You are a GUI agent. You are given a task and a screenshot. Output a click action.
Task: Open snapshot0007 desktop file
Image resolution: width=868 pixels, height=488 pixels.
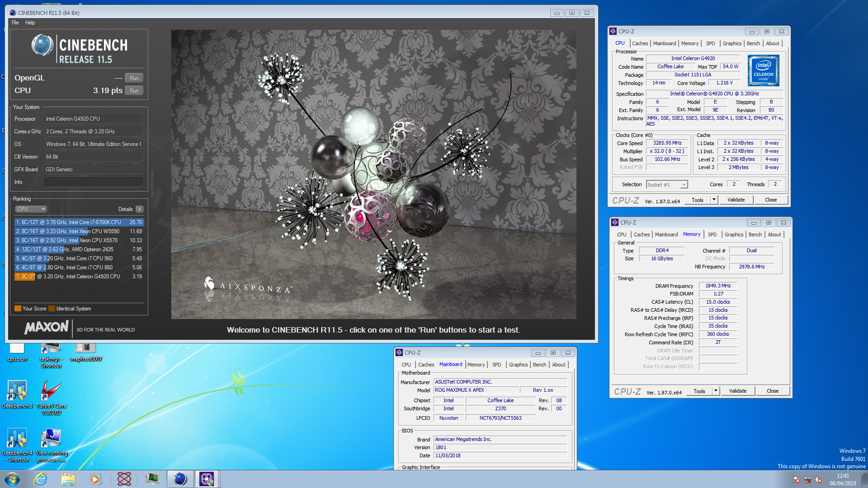(85, 352)
